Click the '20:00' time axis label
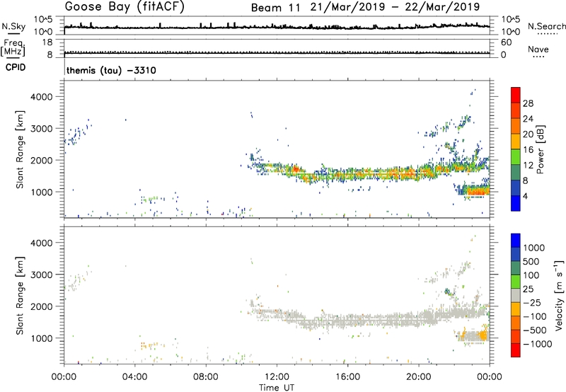 [419, 377]
